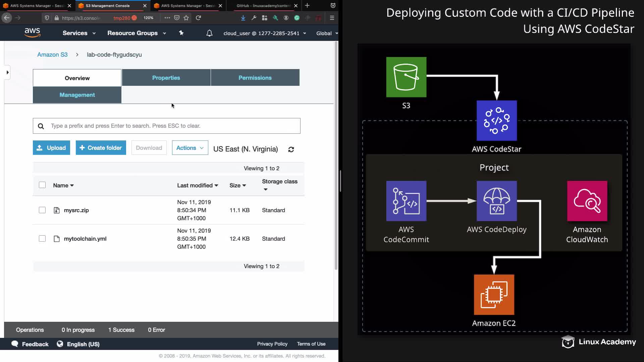Tick the checkbox for mytoolchain.yml
This screenshot has height=362, width=644.
(x=42, y=239)
